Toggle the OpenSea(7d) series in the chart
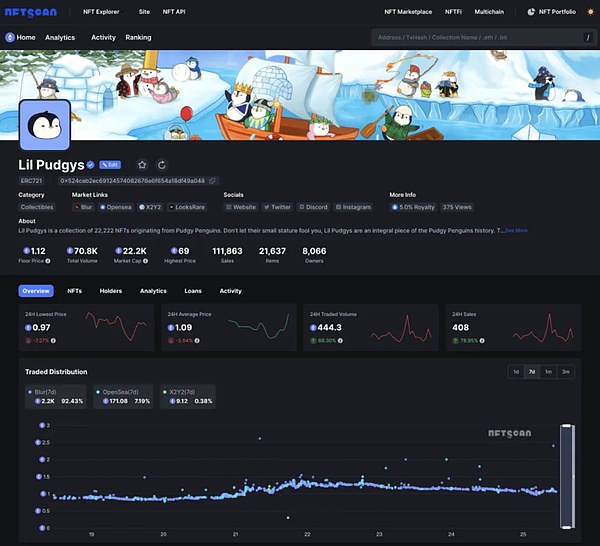This screenshot has height=546, width=600. (127, 394)
